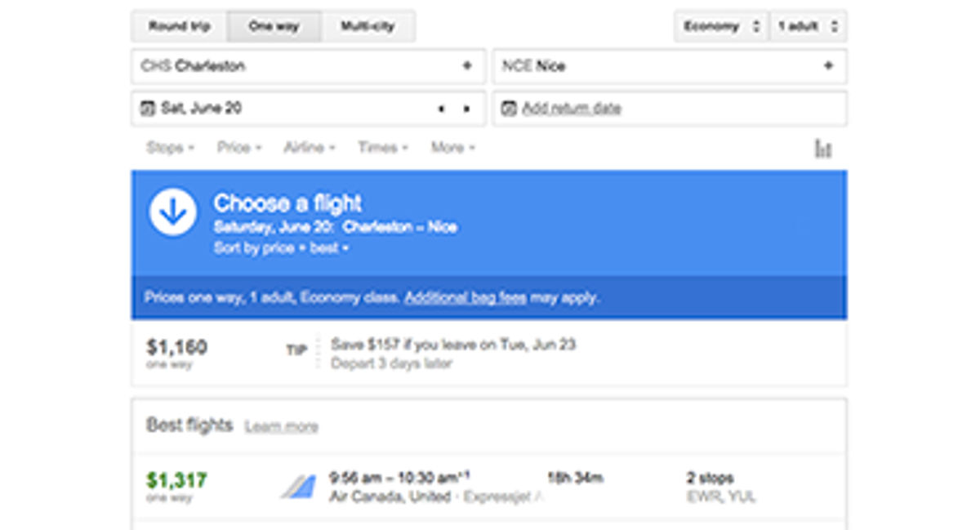Open the calendar date picker icon

[149, 107]
